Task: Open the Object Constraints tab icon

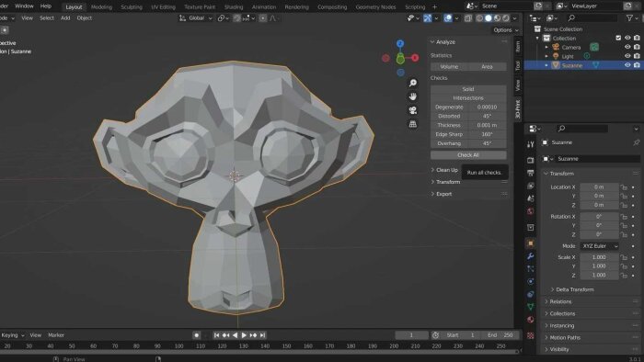Action: 530,294
